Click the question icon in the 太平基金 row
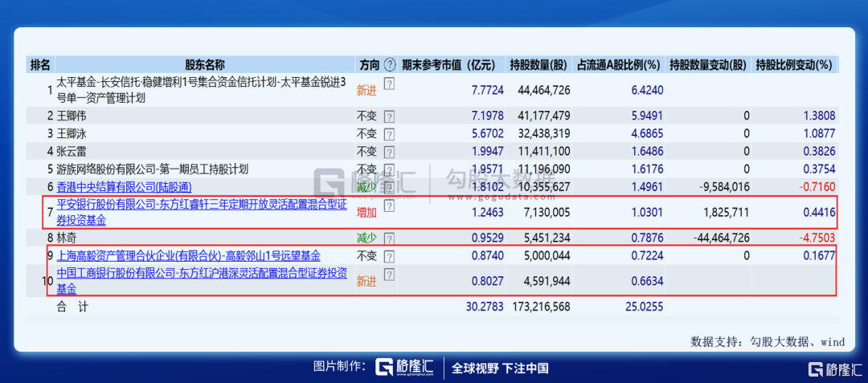868x383 pixels. [389, 84]
